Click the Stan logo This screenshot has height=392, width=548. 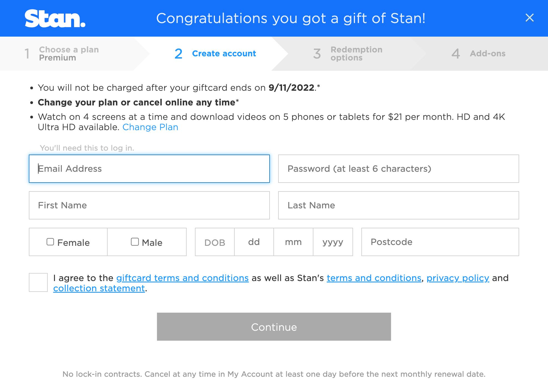(55, 18)
